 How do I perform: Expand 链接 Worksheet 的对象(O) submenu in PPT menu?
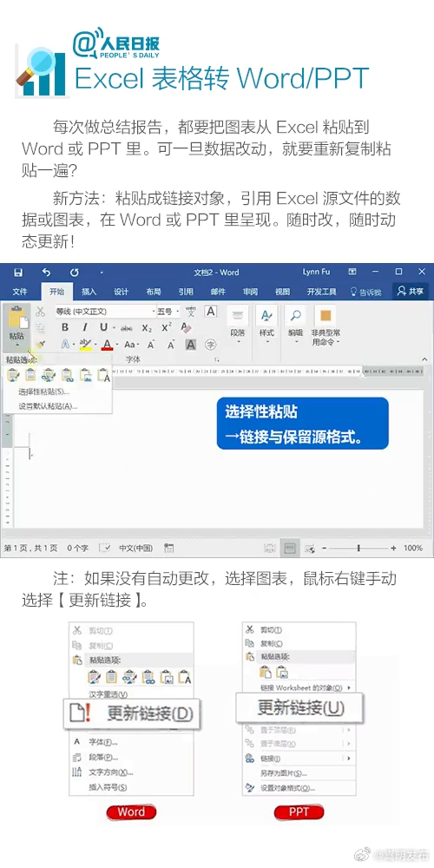306,687
